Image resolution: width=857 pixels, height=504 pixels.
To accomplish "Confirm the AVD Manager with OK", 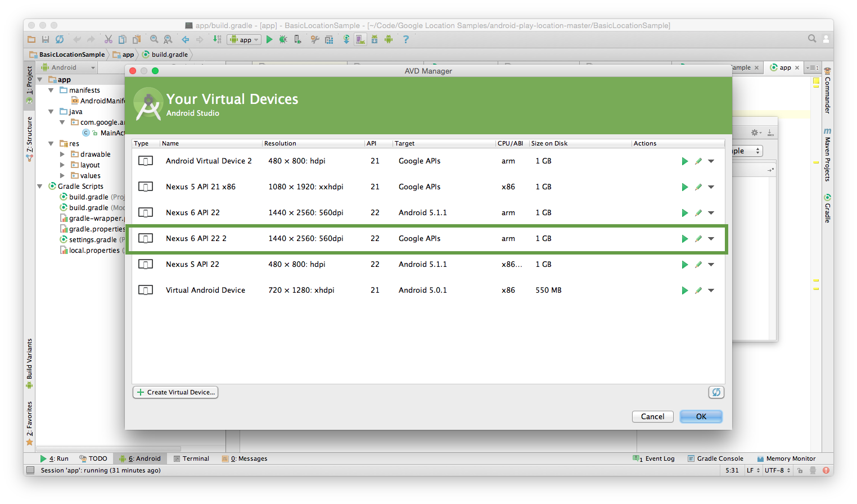I will pos(701,416).
